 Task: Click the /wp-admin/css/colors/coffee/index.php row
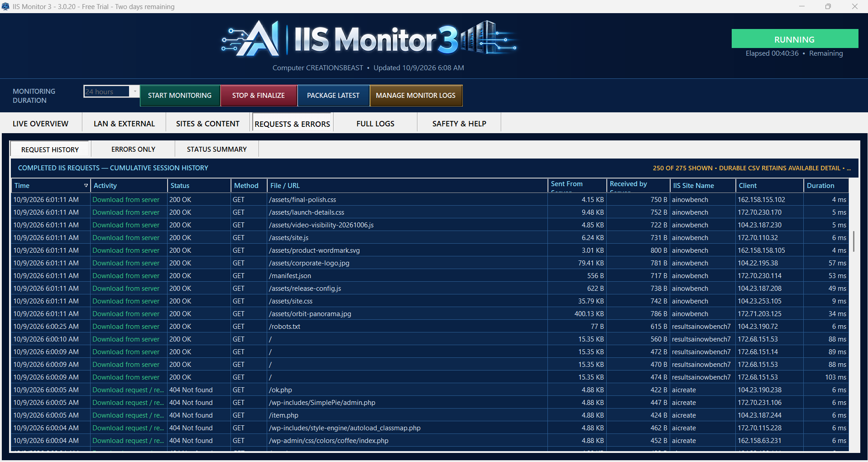click(x=430, y=441)
